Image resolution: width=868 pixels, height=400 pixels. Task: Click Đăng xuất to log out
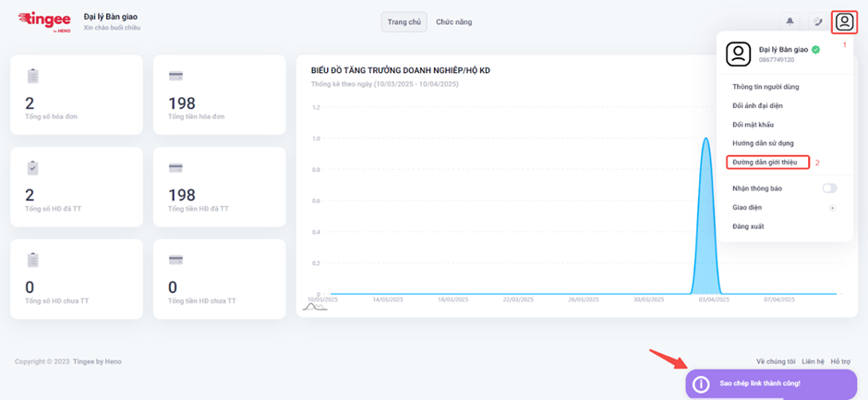(748, 226)
